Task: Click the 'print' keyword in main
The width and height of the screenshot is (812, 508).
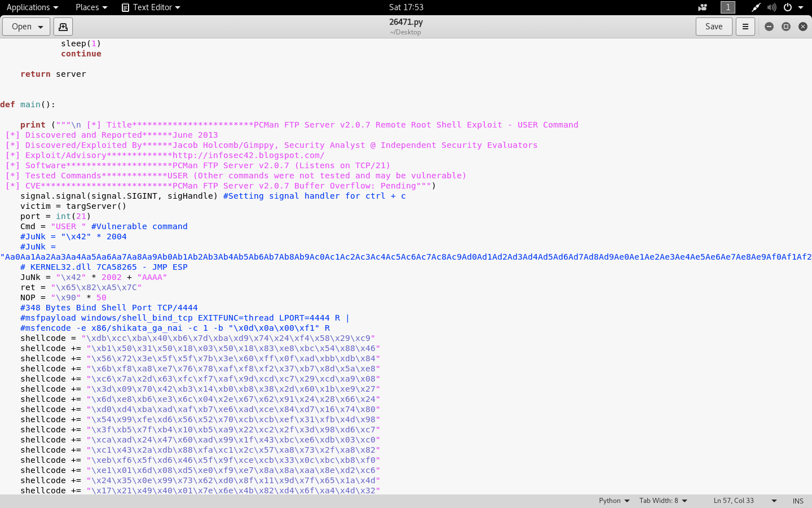Action: tap(33, 125)
